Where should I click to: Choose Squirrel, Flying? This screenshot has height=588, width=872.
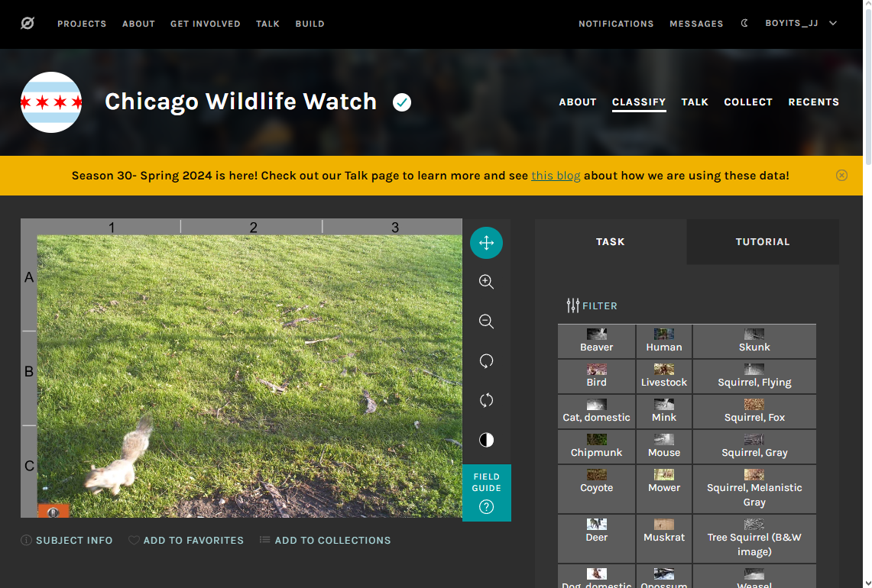[754, 376]
